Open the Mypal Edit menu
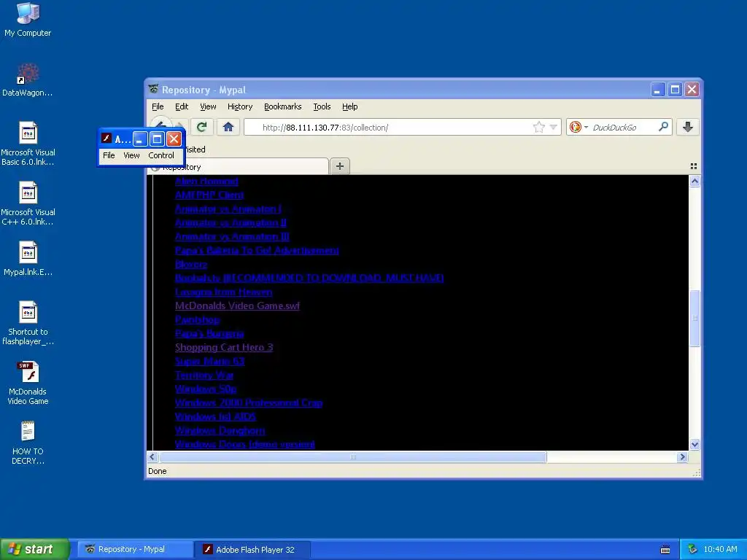Image resolution: width=747 pixels, height=560 pixels. [x=182, y=106]
